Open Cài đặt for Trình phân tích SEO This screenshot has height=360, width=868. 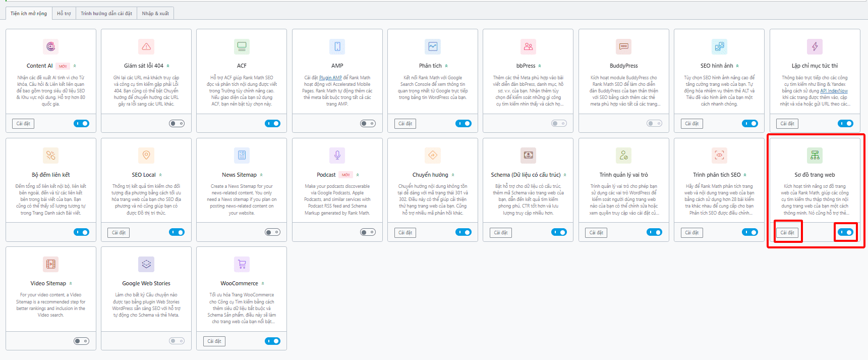[692, 232]
